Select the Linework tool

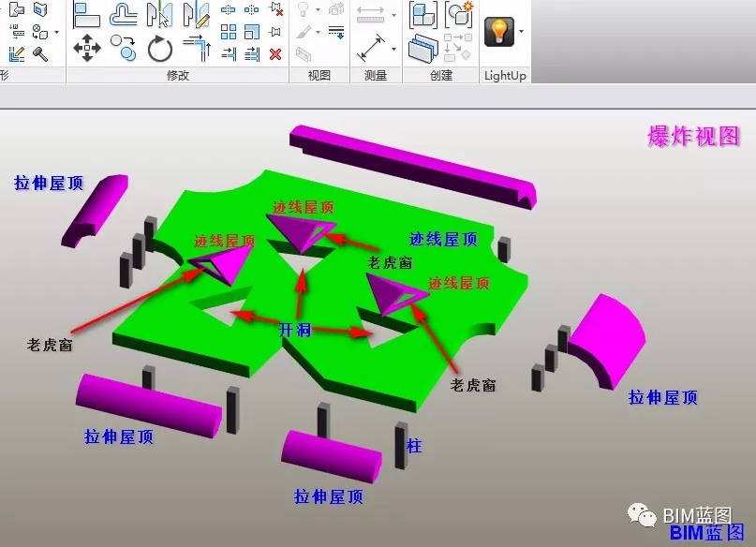(336, 32)
